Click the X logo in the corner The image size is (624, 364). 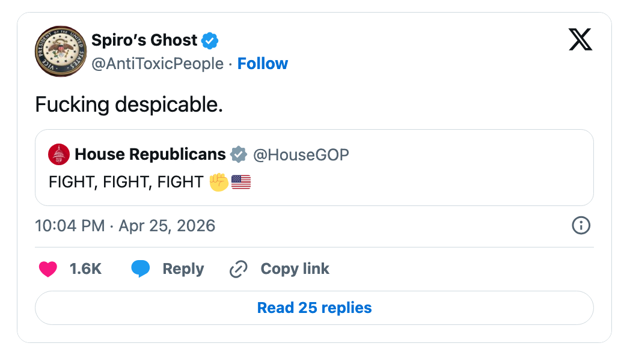580,40
